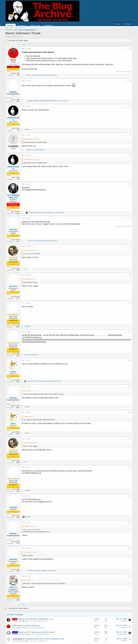Image resolution: width=138 pixels, height=644 pixels.
Task: View "Warrior-Z, centurywalker, greg and 14 others" reactions
Action: 42,241
